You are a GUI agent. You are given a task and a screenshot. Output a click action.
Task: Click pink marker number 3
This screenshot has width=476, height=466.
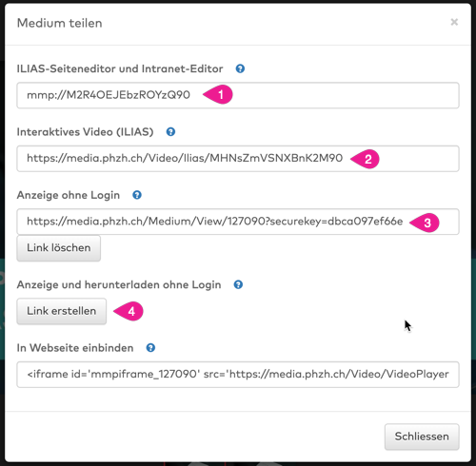pos(425,223)
